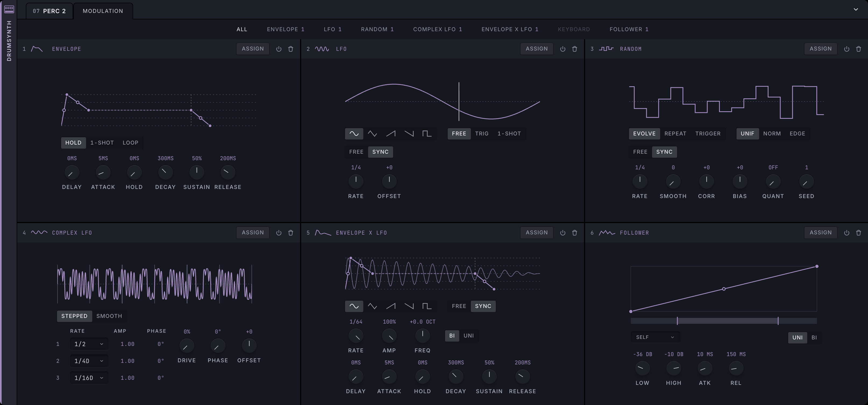Select sine waveform in Envelope X LFO panel
The image size is (868, 405).
[x=354, y=306]
